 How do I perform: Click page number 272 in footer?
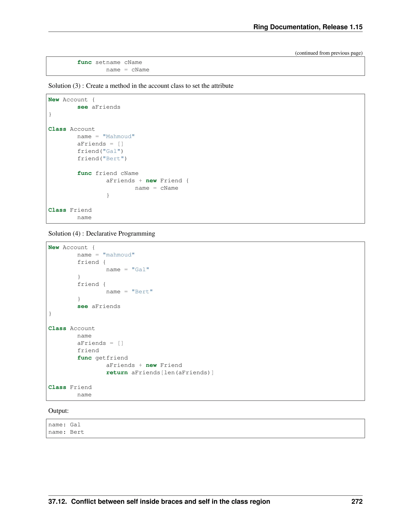[357, 501]
